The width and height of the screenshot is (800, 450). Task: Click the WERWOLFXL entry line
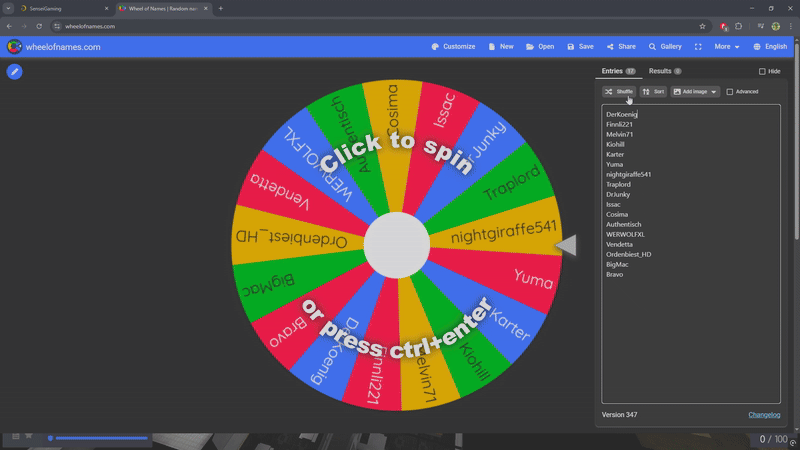pyautogui.click(x=625, y=234)
